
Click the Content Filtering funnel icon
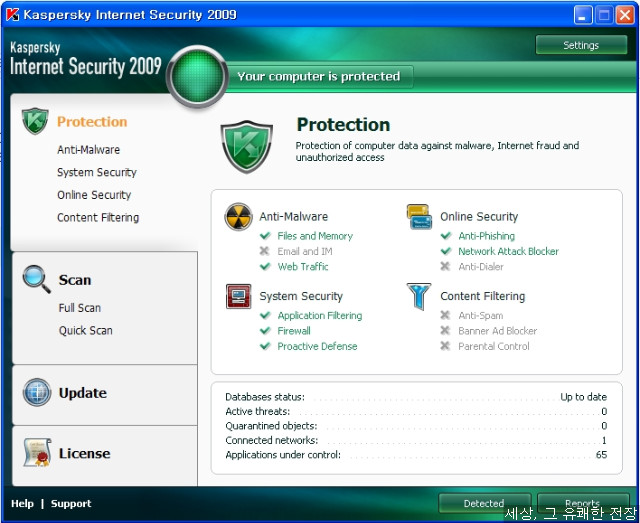pyautogui.click(x=419, y=296)
